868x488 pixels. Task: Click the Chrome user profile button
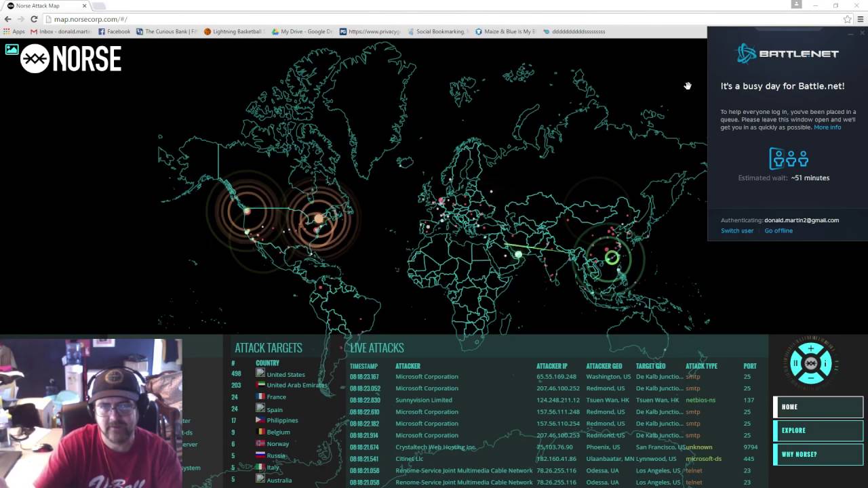[797, 4]
